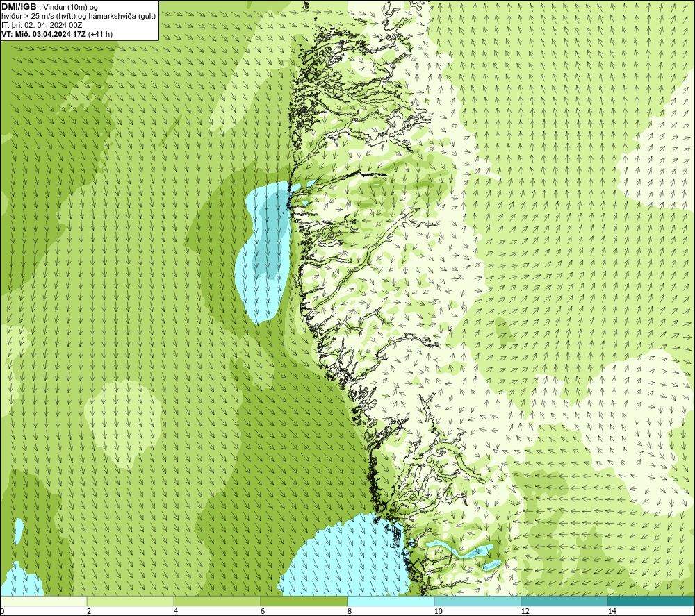Click the 2–4 m/s light green legend swatch
The width and height of the screenshot is (695, 616).
(x=131, y=601)
